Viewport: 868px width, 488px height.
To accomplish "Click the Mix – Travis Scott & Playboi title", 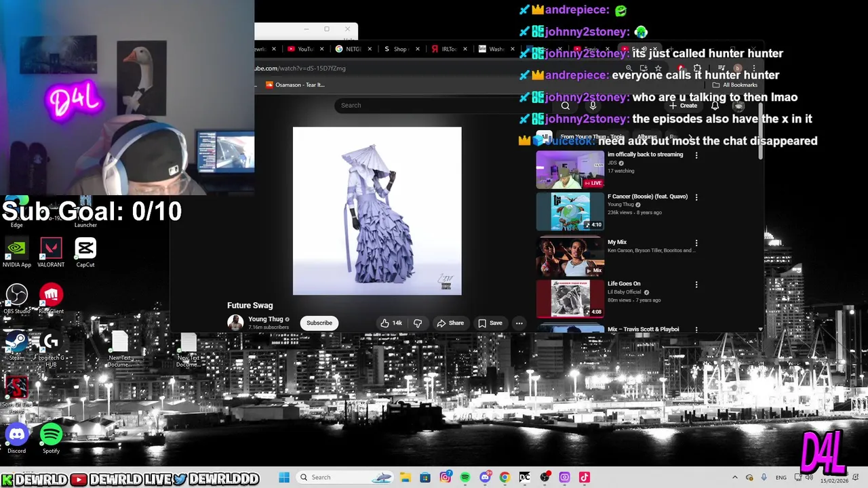I will click(x=643, y=329).
